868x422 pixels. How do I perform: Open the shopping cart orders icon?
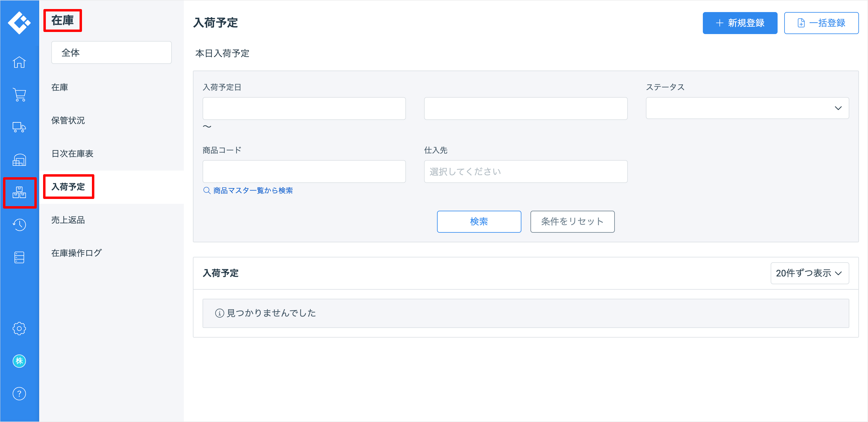click(19, 95)
